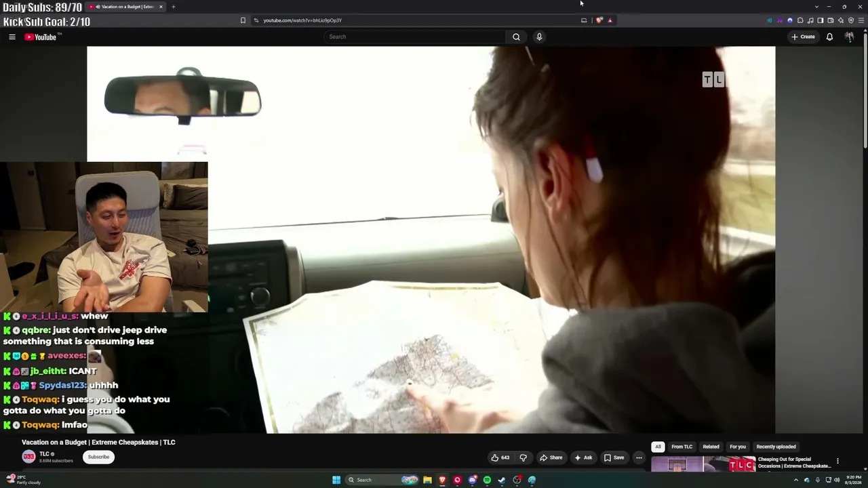Viewport: 868px width, 488px height.
Task: Click the browser address bar URL
Action: pyautogui.click(x=302, y=20)
